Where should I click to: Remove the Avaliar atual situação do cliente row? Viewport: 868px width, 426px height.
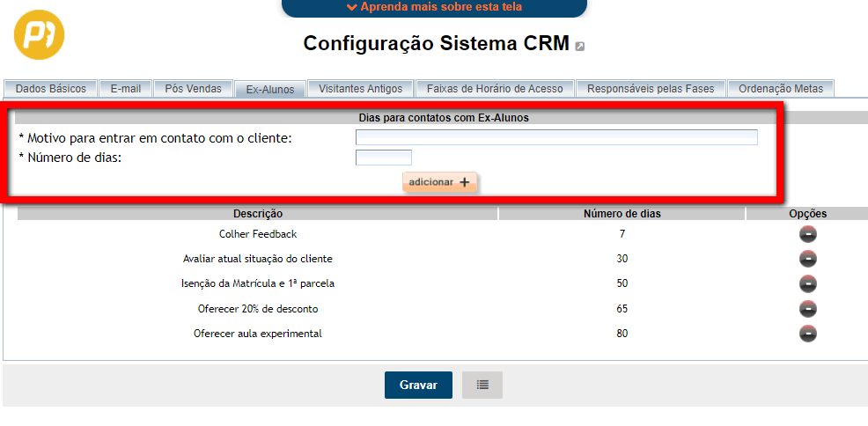click(x=808, y=259)
